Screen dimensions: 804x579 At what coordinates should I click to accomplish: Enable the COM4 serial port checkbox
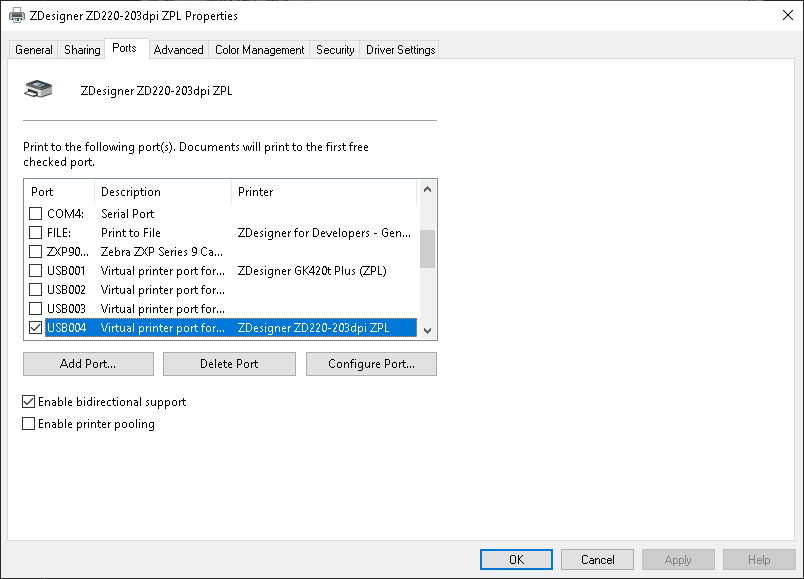tap(34, 214)
